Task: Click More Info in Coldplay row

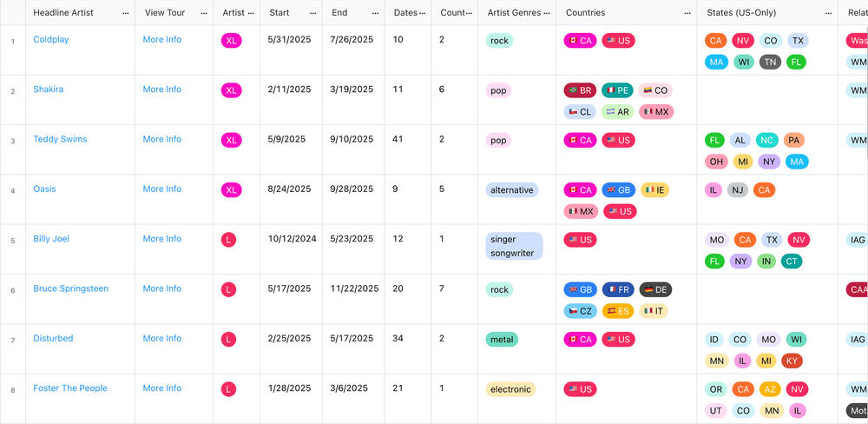Action: 162,39
